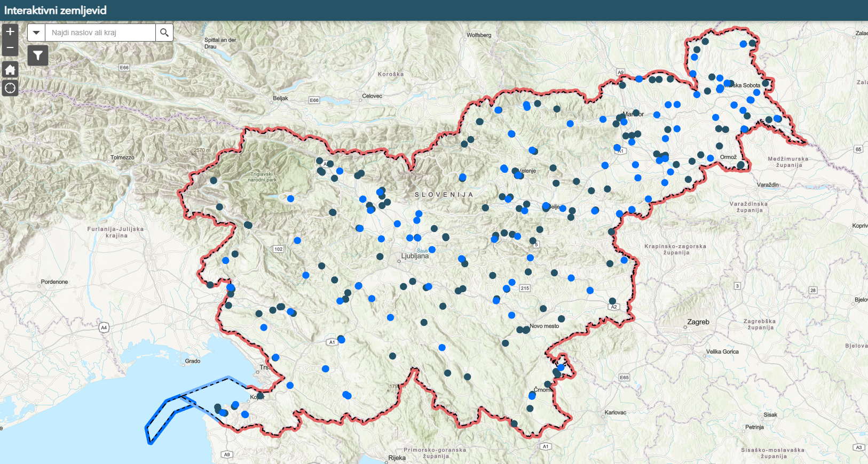Click the Triglavski narodni park label
The width and height of the screenshot is (868, 464).
tap(262, 177)
